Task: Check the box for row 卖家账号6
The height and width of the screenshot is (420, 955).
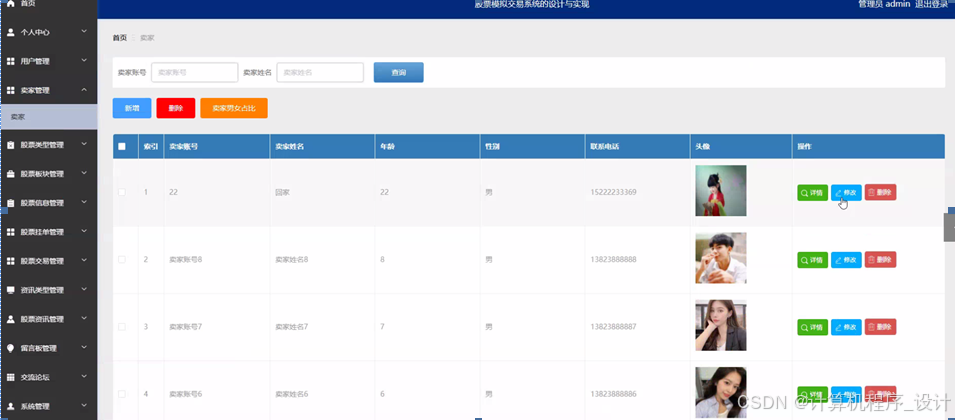Action: click(122, 394)
